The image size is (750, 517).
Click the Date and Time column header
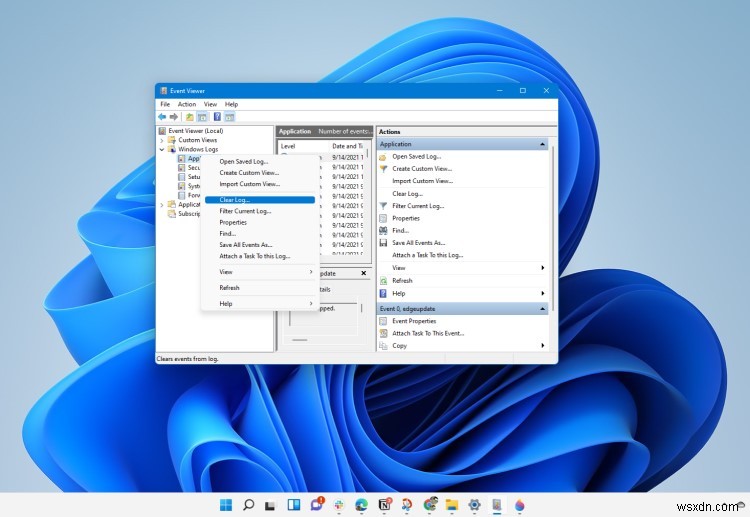coord(347,146)
